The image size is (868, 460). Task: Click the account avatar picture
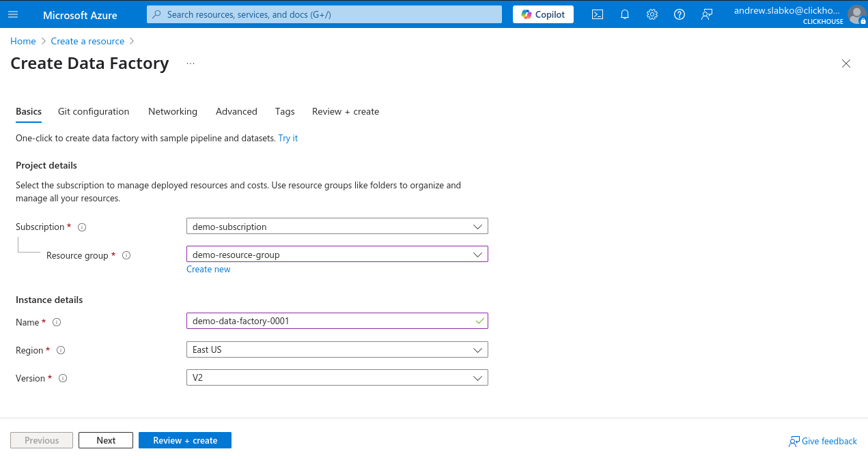pyautogui.click(x=857, y=14)
